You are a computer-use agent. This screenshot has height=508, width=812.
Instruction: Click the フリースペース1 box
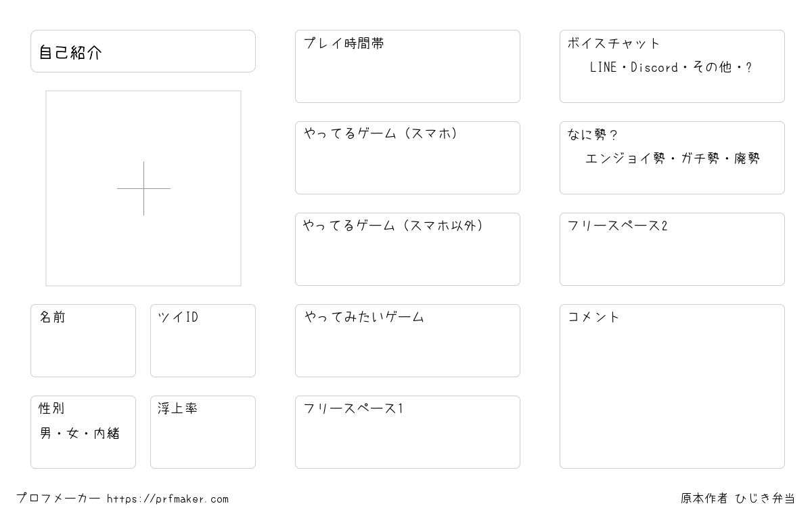[x=407, y=432]
